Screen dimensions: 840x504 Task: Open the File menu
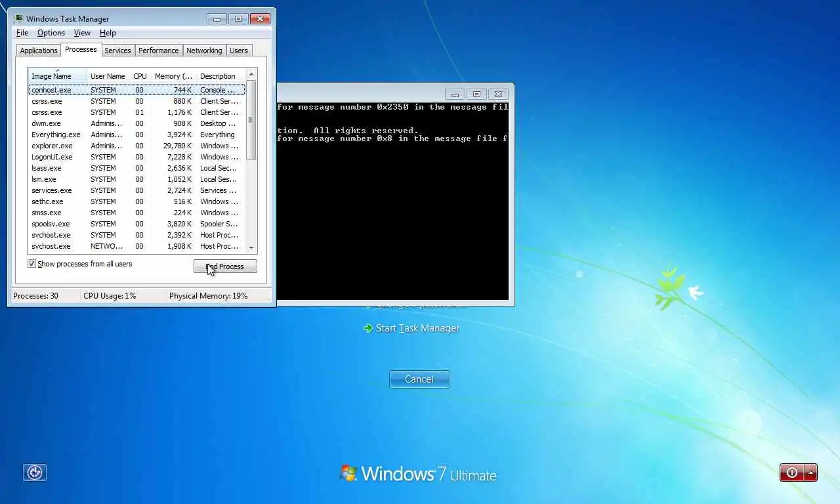tap(22, 33)
